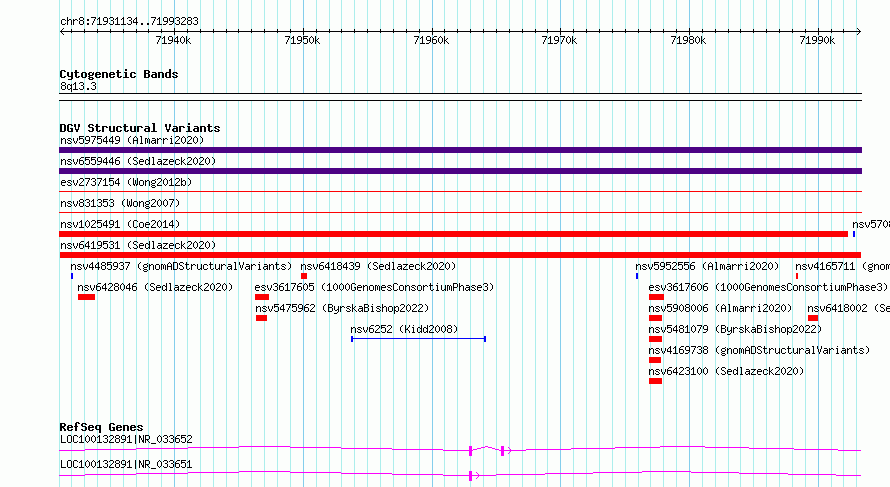Open LOC100132891|NR_033652 gene label

pos(126,439)
